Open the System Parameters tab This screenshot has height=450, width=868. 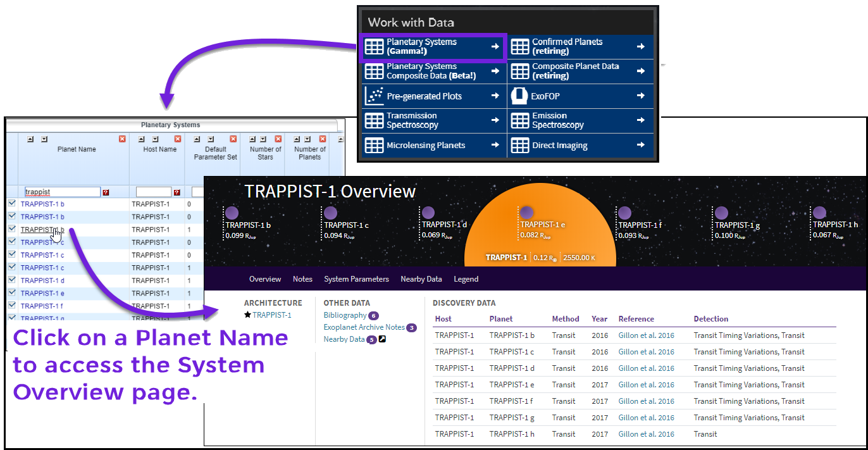[x=356, y=279]
